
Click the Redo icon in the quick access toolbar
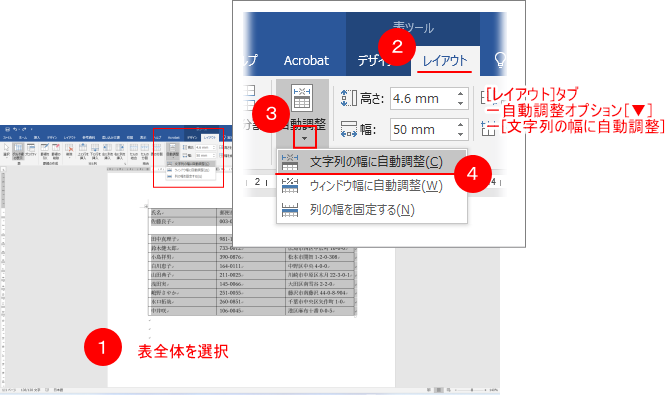pyautogui.click(x=24, y=129)
